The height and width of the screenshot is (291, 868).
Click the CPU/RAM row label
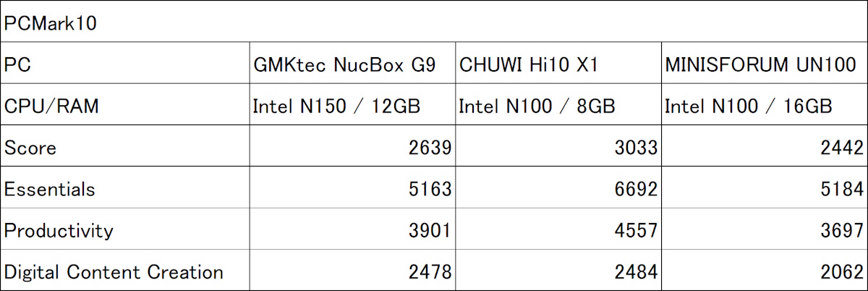point(51,107)
